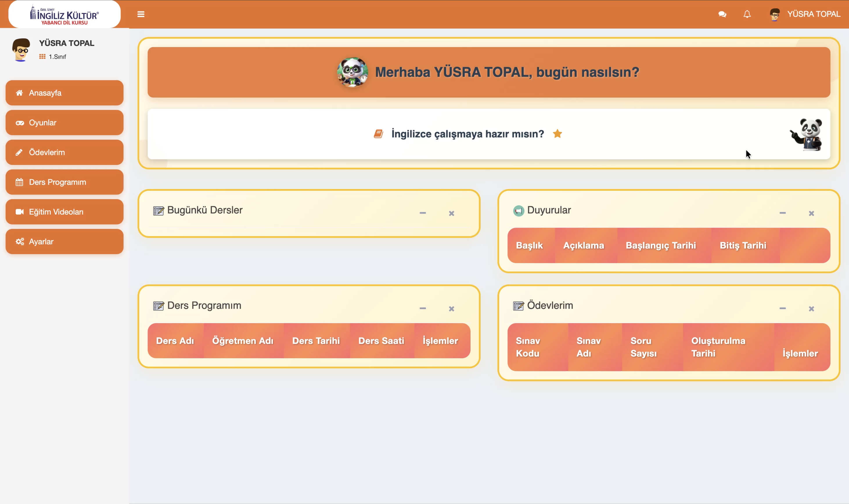The width and height of the screenshot is (849, 504).
Task: Open the notifications bell
Action: pyautogui.click(x=747, y=14)
